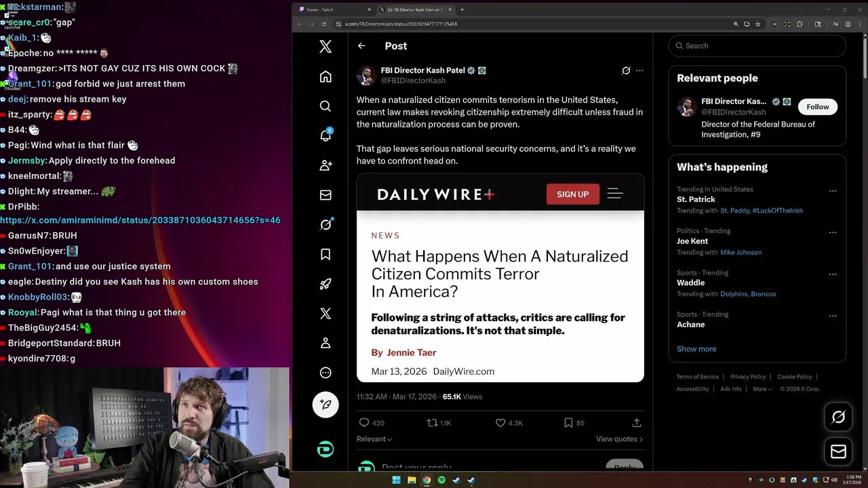Click the green account avatar in sidebar

coord(325,449)
